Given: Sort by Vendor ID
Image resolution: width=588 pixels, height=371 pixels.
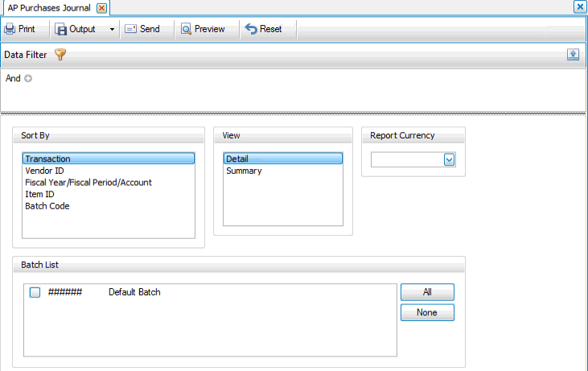Looking at the screenshot, I should click(44, 171).
